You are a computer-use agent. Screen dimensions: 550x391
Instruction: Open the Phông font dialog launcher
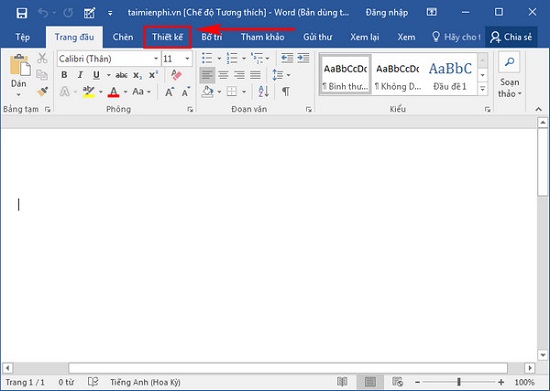click(190, 109)
